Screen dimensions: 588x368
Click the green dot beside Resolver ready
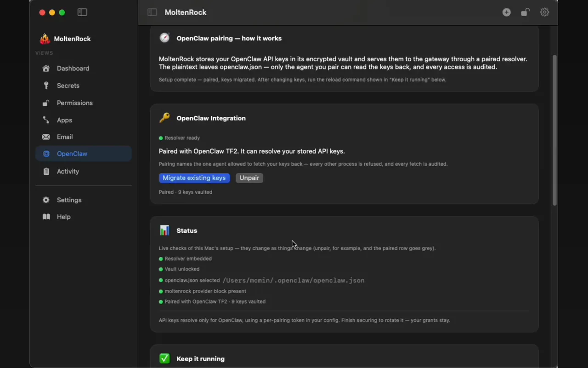pos(161,138)
